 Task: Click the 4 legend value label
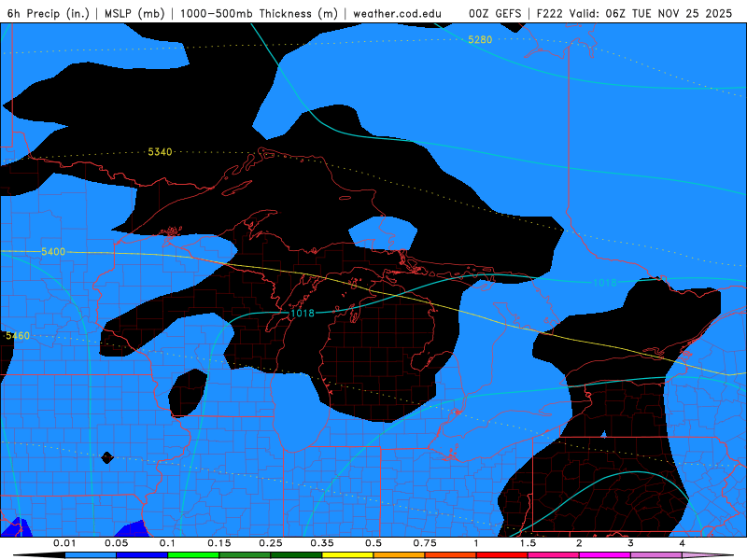coord(682,543)
